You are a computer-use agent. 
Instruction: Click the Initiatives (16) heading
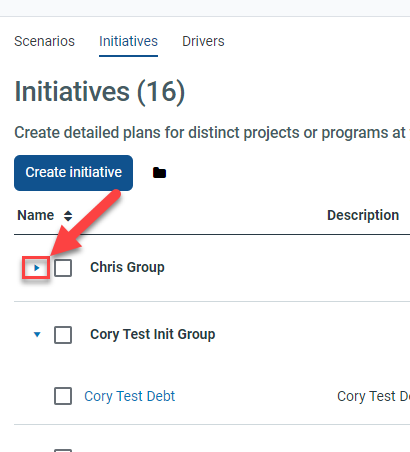click(100, 92)
